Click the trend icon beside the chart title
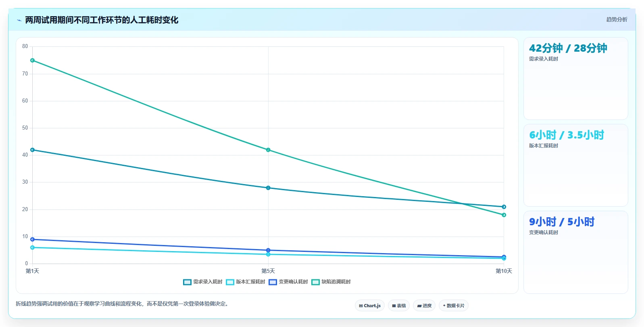Screen dimensions: 644x327 [x=19, y=20]
